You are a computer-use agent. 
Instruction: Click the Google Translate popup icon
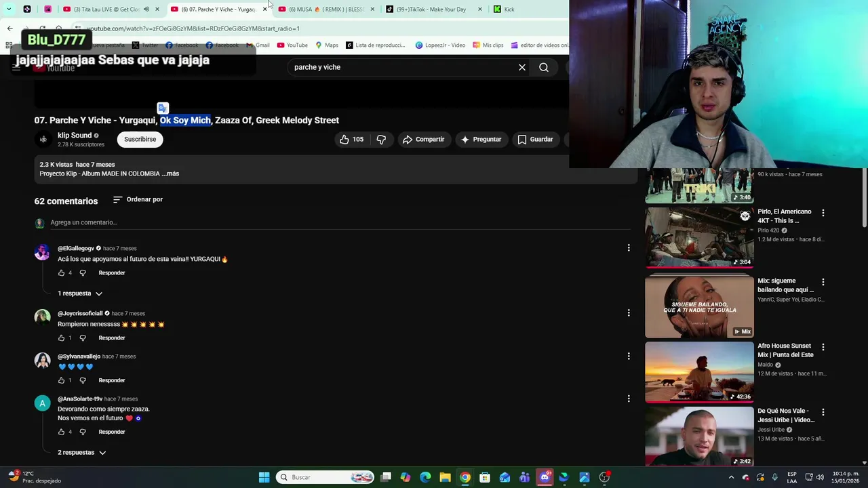pos(163,108)
